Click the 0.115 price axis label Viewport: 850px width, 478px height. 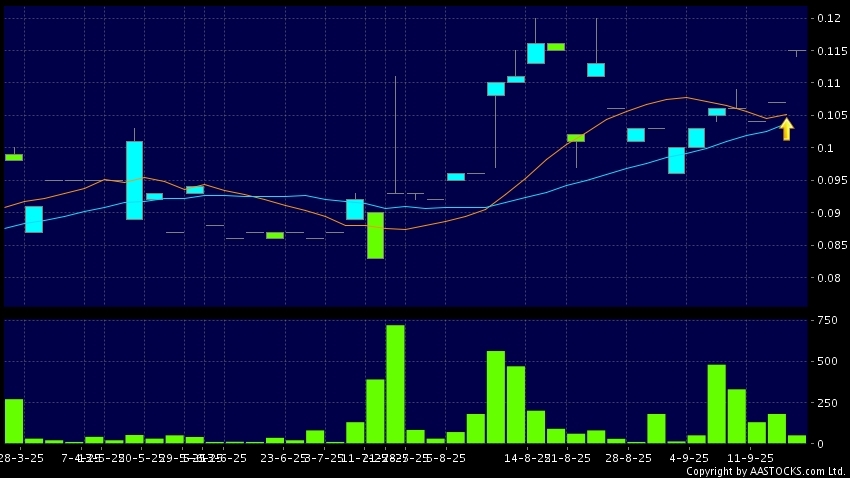[832, 50]
